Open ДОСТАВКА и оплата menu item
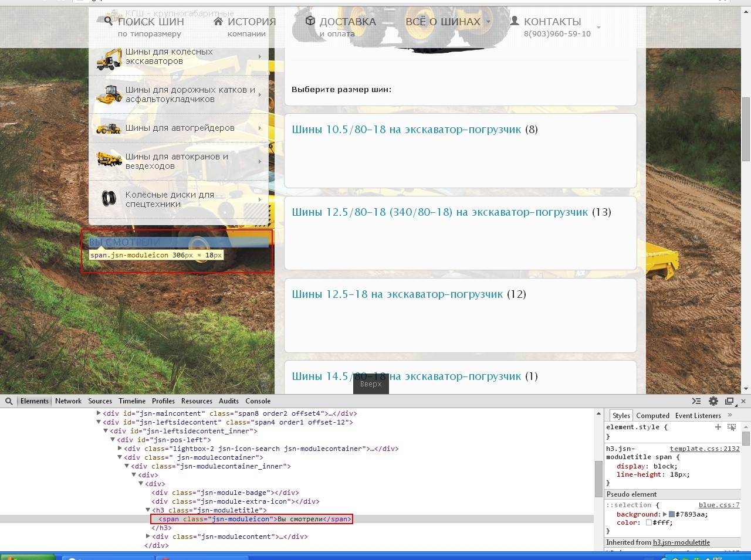Screen dimensions: 751x560 [341, 27]
